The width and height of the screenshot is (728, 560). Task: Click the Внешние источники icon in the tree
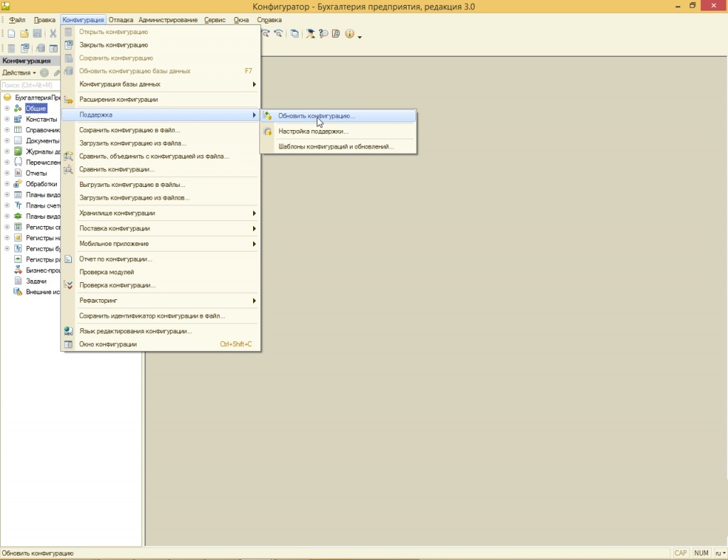(x=18, y=292)
